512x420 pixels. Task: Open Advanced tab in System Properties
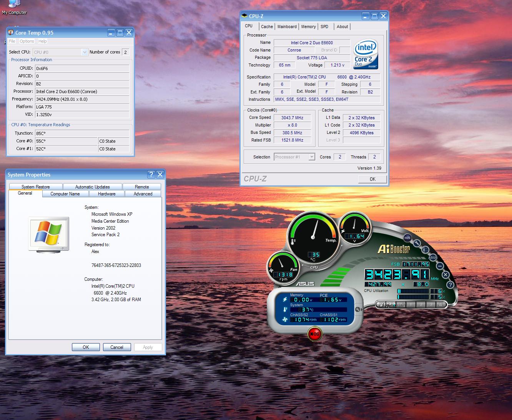point(143,194)
